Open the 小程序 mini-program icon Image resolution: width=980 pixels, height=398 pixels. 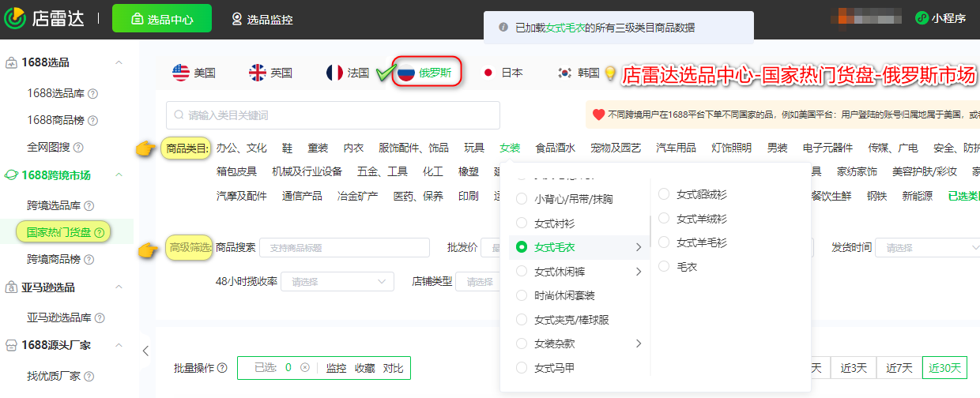coord(922,18)
